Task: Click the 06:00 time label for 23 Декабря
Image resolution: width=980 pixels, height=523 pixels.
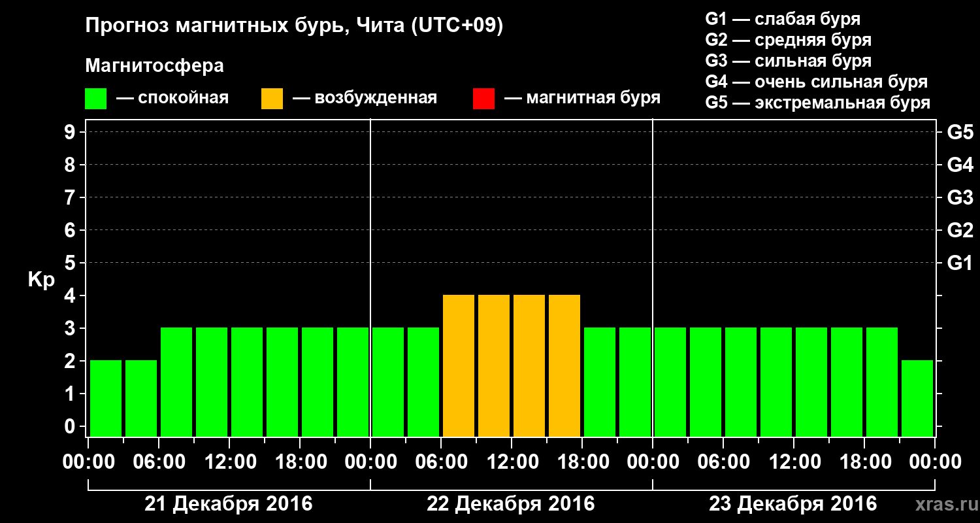Action: [723, 462]
